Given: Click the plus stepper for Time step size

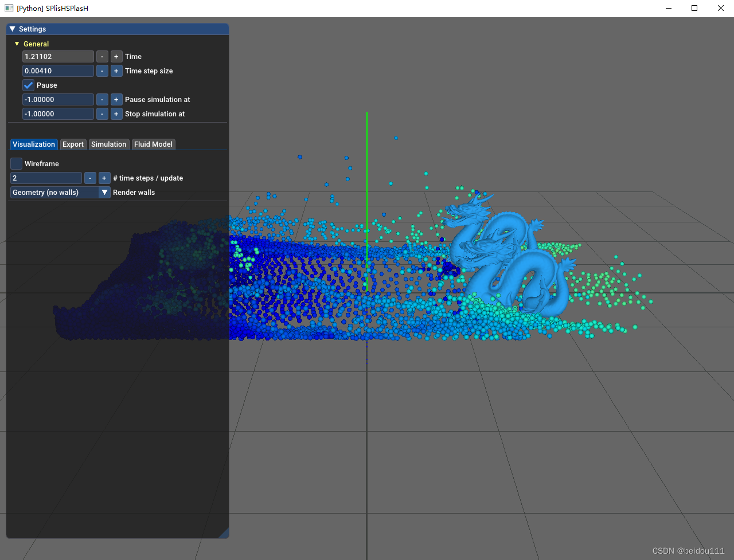Looking at the screenshot, I should [116, 71].
